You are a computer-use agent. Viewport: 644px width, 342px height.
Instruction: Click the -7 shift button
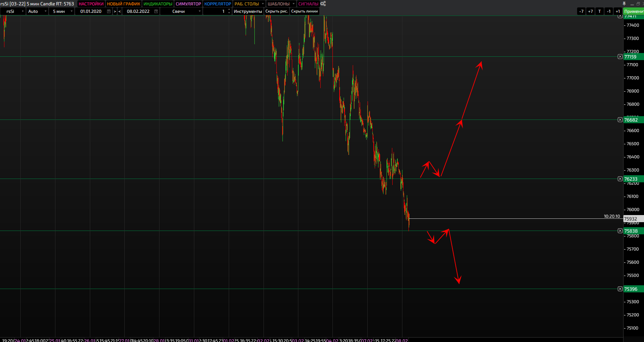pyautogui.click(x=581, y=11)
